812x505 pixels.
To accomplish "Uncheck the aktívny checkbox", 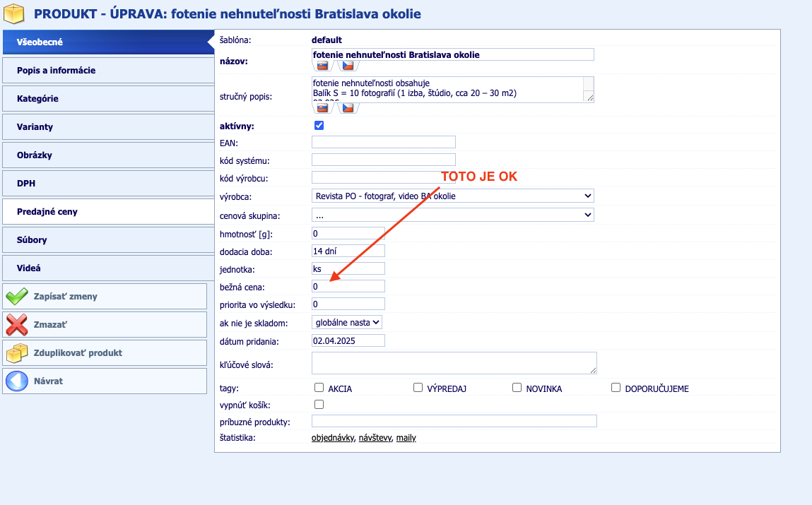I will point(319,126).
